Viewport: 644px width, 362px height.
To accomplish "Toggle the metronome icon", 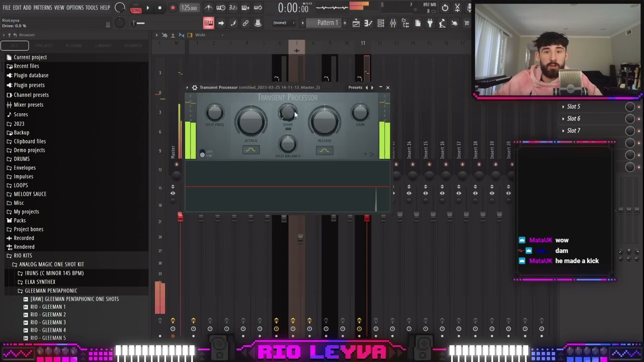I will coord(208,8).
